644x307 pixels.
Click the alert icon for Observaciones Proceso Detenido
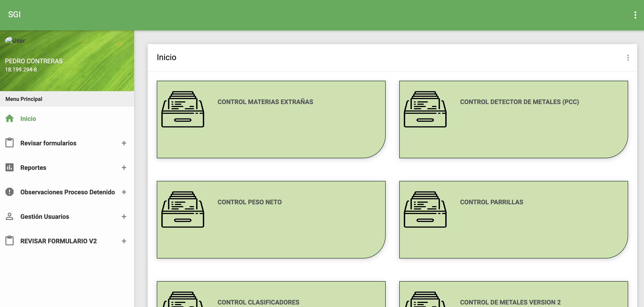tap(10, 192)
